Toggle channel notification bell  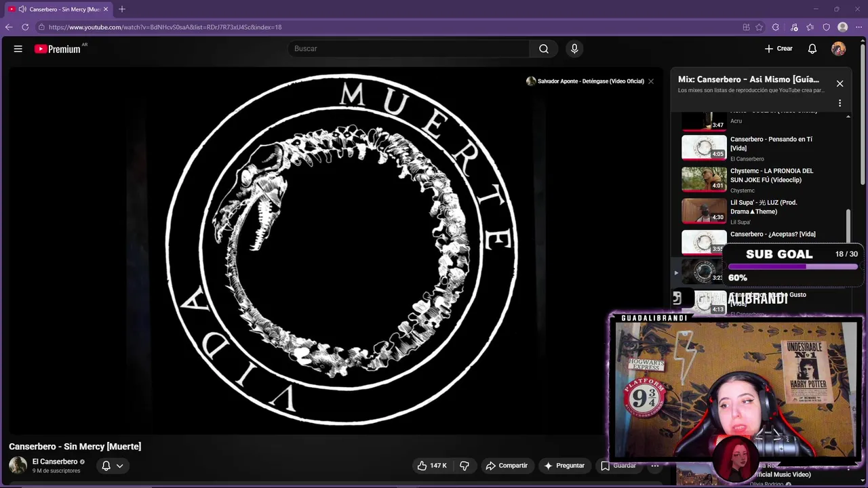pyautogui.click(x=106, y=466)
